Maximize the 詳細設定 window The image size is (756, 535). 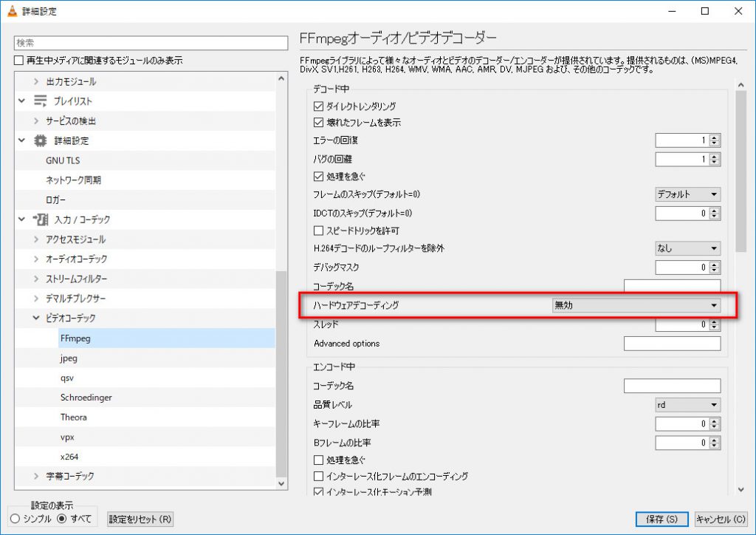[705, 11]
